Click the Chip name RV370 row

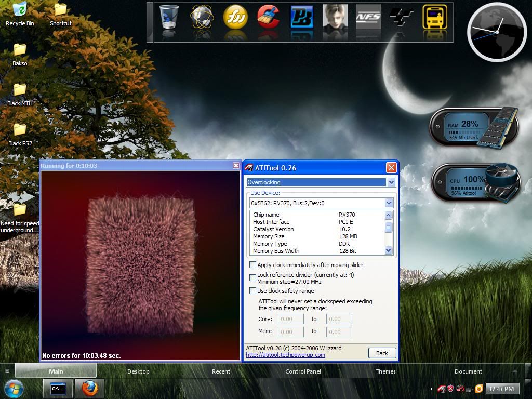pos(317,215)
